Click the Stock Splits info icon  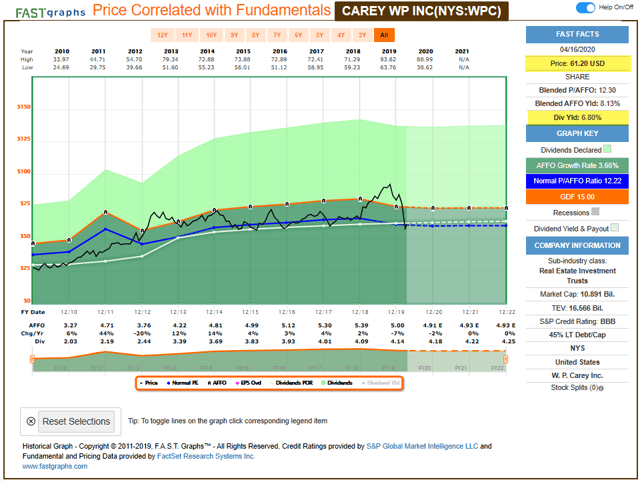point(604,387)
